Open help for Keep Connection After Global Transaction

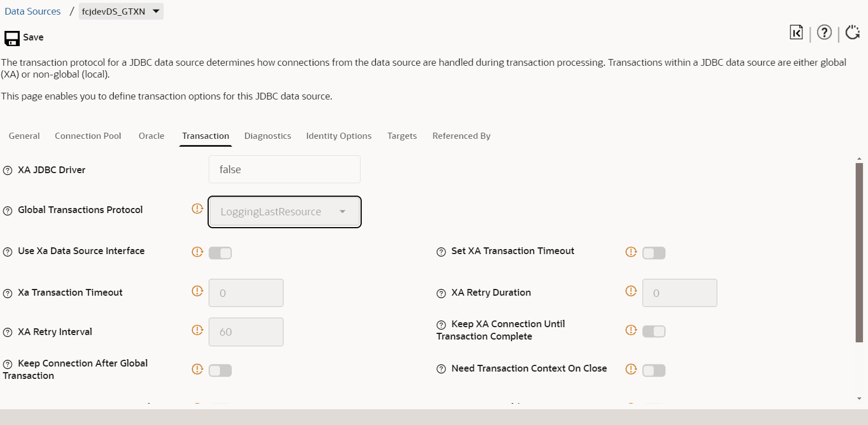8,364
